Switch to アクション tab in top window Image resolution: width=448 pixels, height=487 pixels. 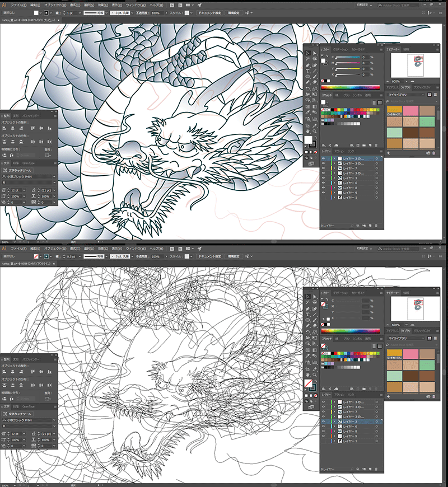(339, 151)
